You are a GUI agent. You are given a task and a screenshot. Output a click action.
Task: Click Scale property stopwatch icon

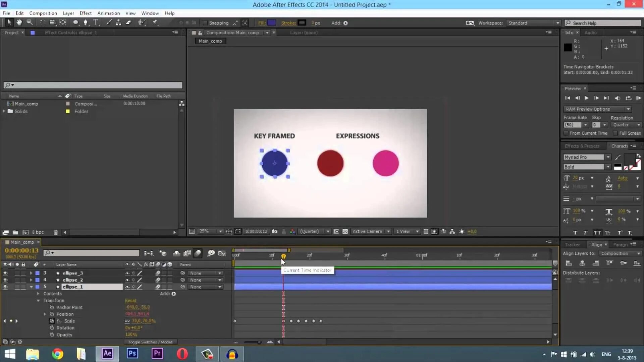pyautogui.click(x=52, y=321)
